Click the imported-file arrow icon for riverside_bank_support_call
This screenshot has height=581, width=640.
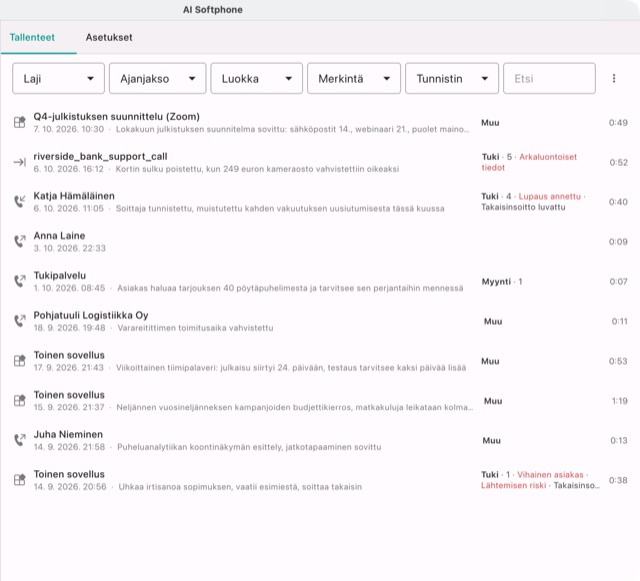click(x=20, y=163)
